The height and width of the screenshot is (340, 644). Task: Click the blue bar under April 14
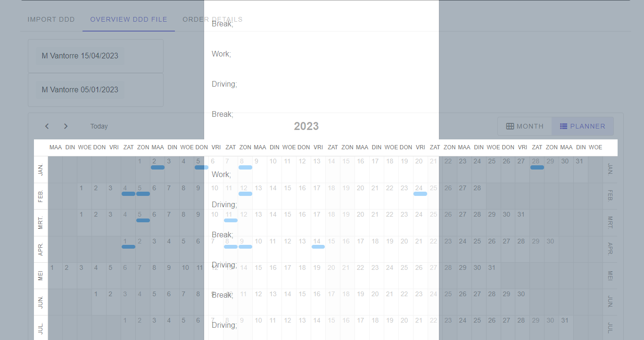pos(318,247)
